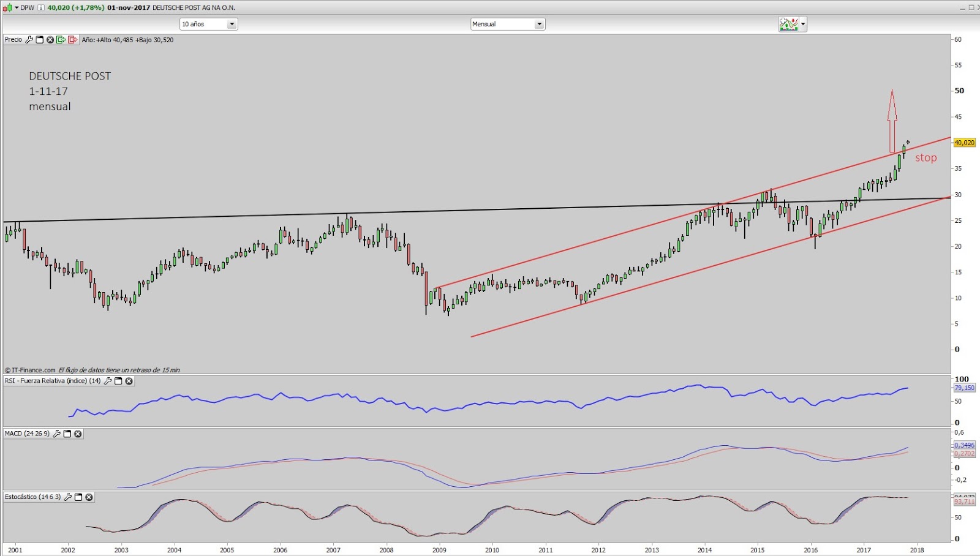Click the red export icon in Precio panel

coord(72,40)
